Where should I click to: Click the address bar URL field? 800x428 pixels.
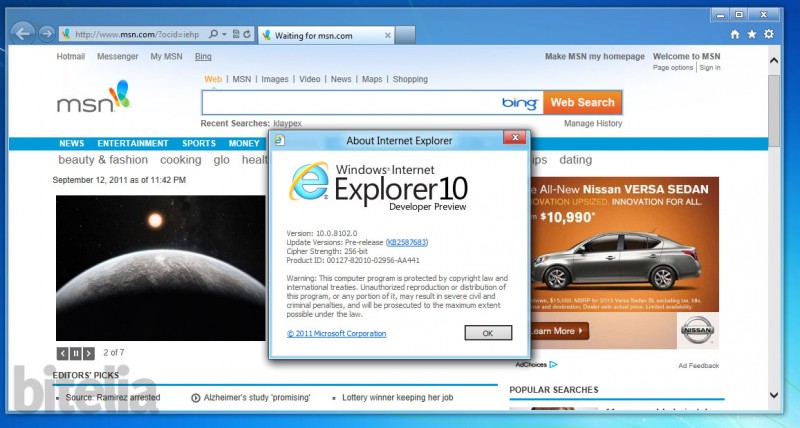pos(137,35)
